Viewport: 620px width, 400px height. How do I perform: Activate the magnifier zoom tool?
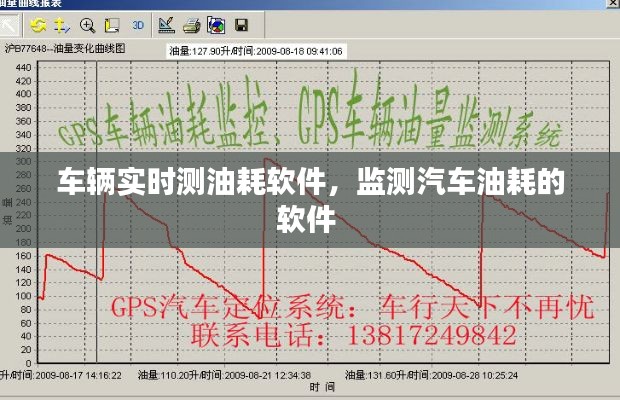pyautogui.click(x=87, y=25)
